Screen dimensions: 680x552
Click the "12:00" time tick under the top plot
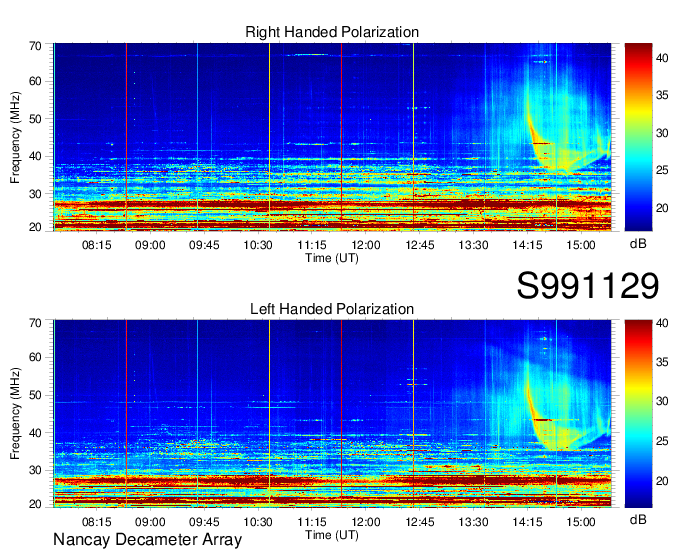pos(366,245)
